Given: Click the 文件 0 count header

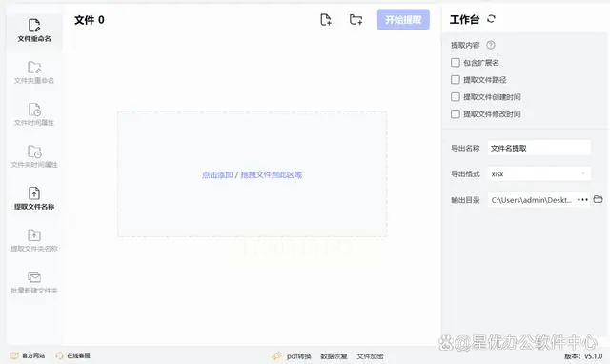Looking at the screenshot, I should pos(90,20).
